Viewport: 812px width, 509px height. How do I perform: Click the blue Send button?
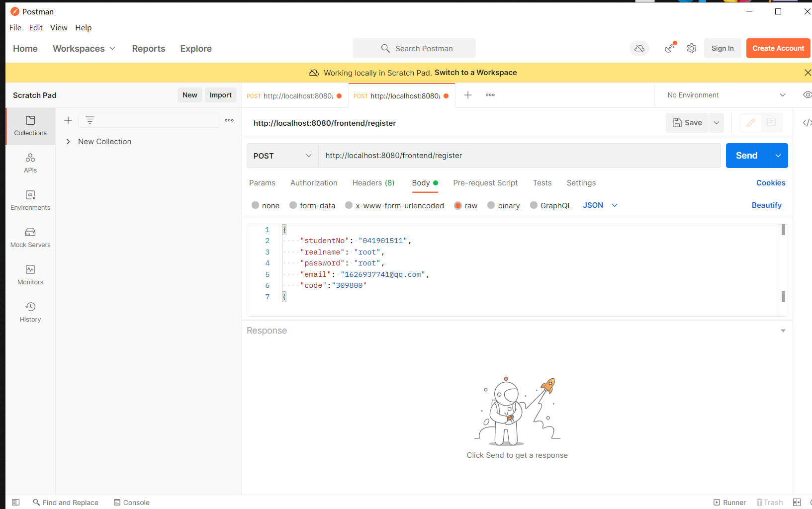[747, 156]
